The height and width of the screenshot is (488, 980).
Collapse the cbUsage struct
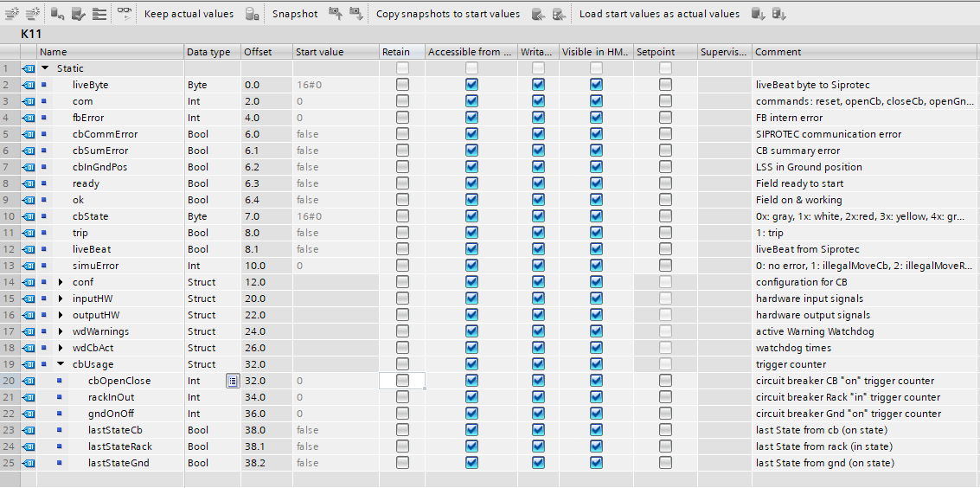click(61, 364)
